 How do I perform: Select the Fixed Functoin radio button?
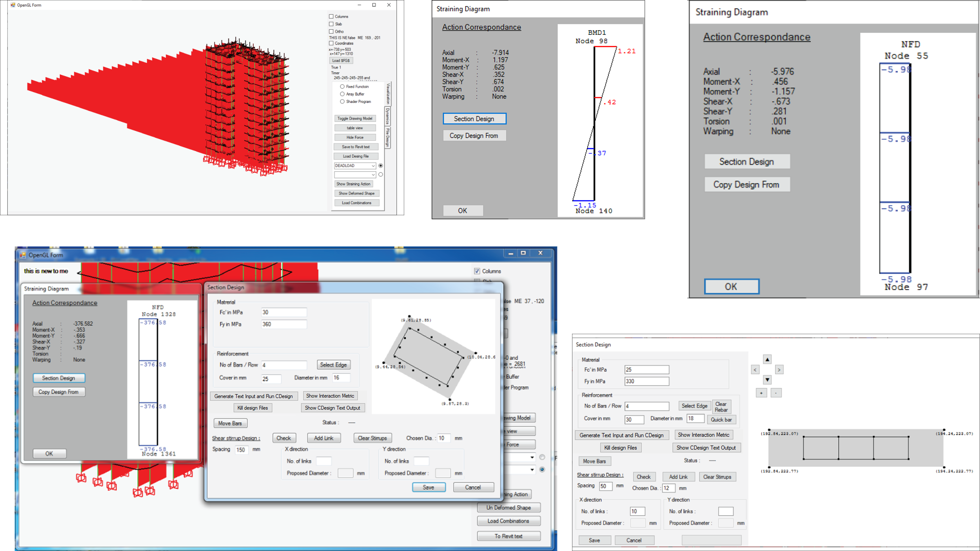click(342, 86)
